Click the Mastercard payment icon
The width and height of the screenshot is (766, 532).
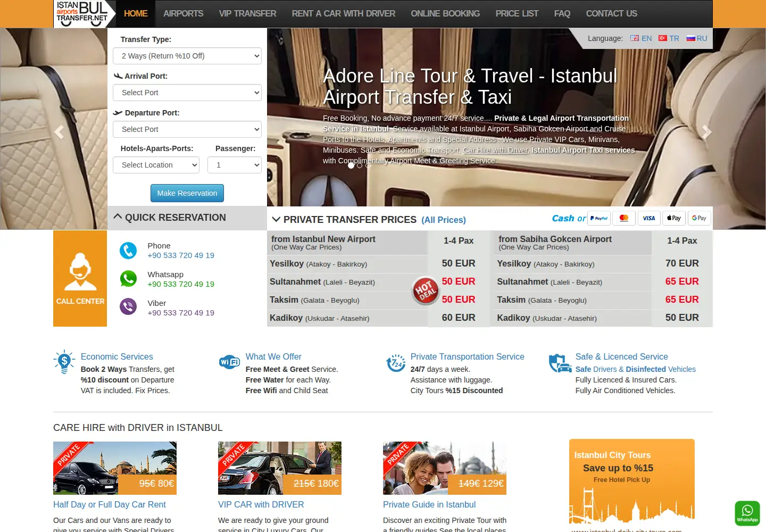pyautogui.click(x=624, y=218)
